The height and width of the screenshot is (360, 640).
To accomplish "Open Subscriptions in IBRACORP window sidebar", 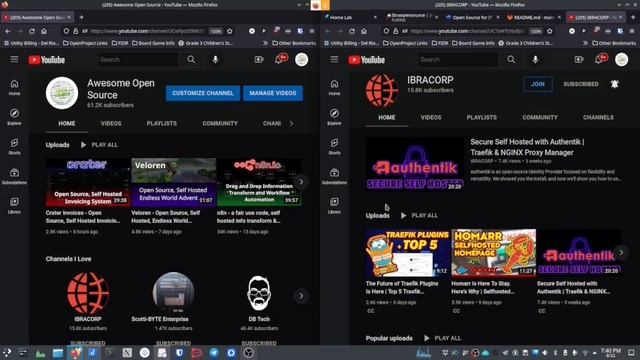I will tap(334, 176).
